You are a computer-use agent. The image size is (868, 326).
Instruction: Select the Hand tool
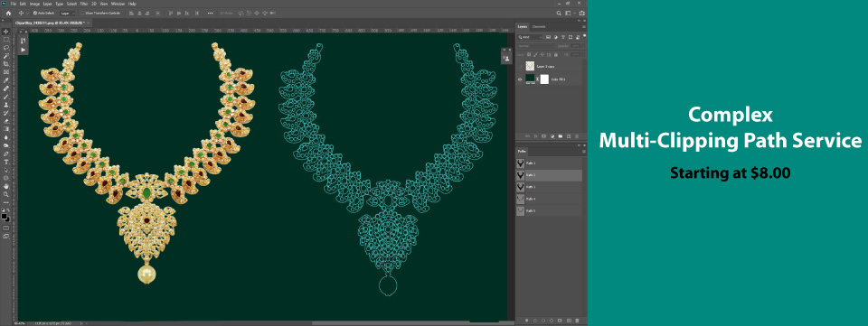tap(6, 186)
